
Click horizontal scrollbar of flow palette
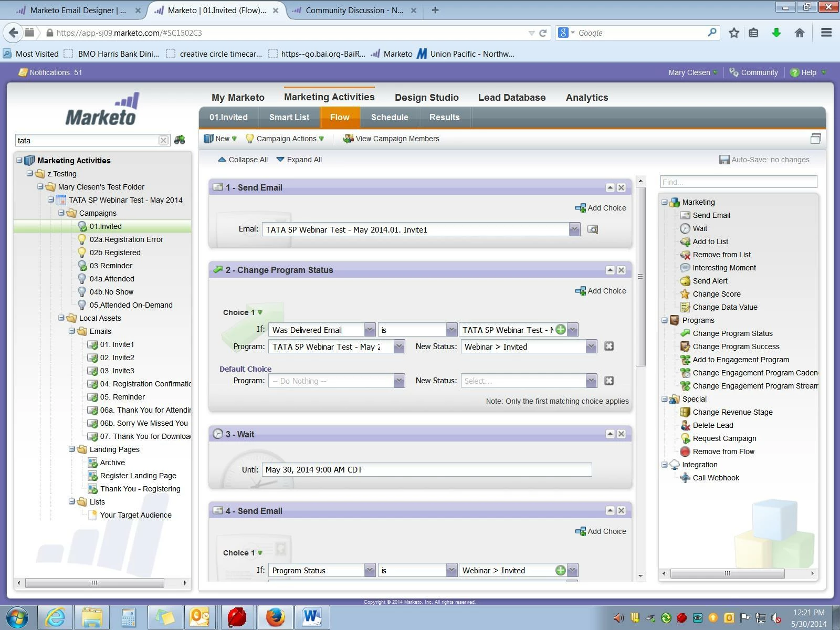tap(727, 573)
